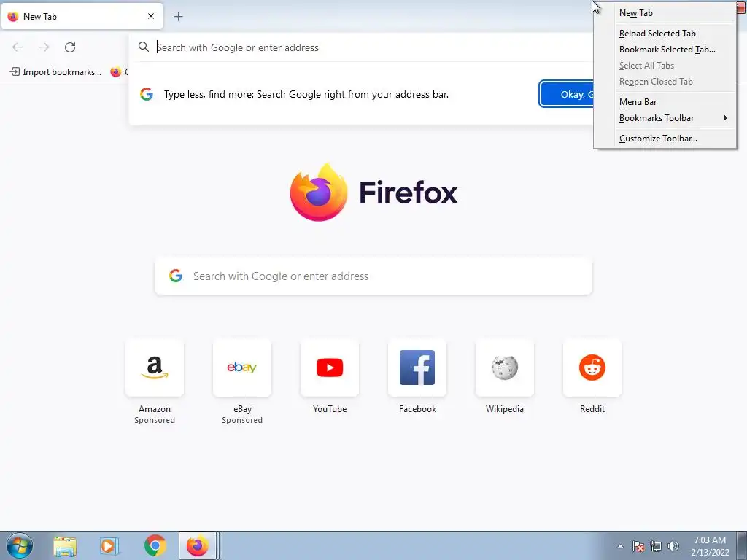Image resolution: width=747 pixels, height=560 pixels.
Task: Focus the center Google search box
Action: pyautogui.click(x=373, y=276)
